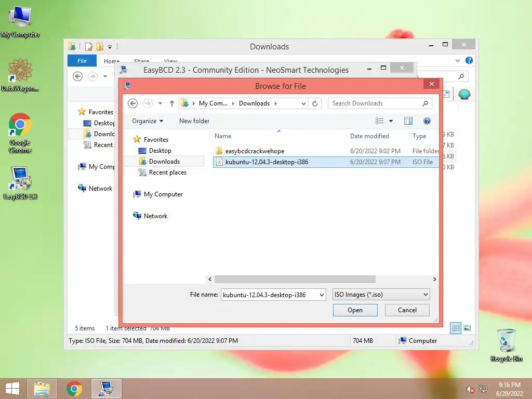The height and width of the screenshot is (399, 532).
Task: Click My Com... breadcrumb in address bar
Action: tap(213, 103)
